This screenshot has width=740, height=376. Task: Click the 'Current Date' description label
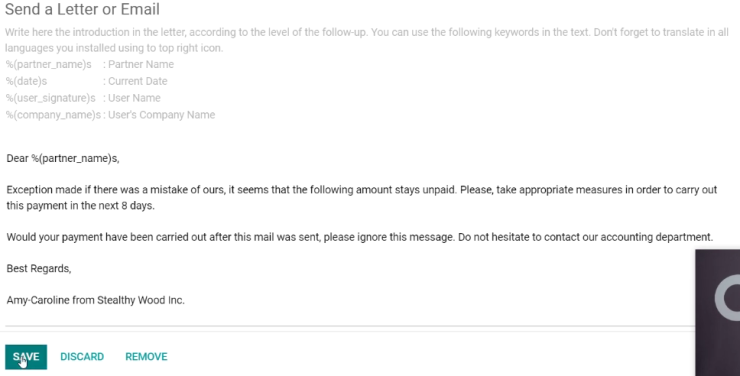[137, 81]
